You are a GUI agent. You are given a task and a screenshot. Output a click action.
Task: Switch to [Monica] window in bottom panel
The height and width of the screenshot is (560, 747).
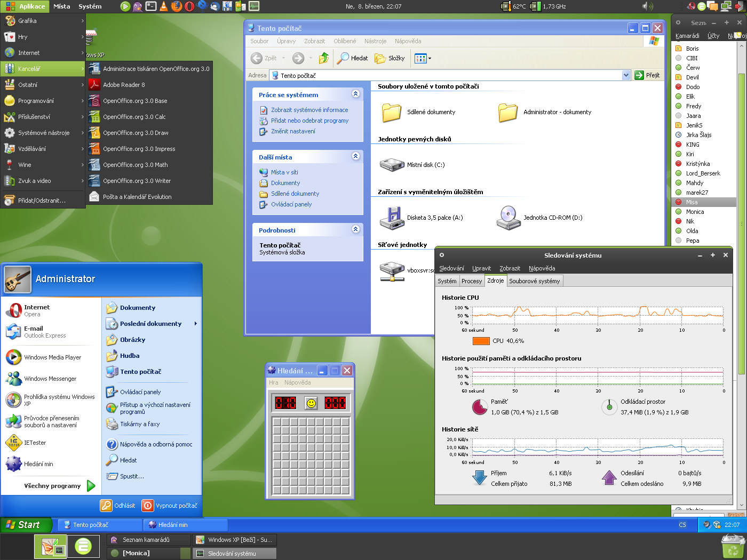point(149,553)
